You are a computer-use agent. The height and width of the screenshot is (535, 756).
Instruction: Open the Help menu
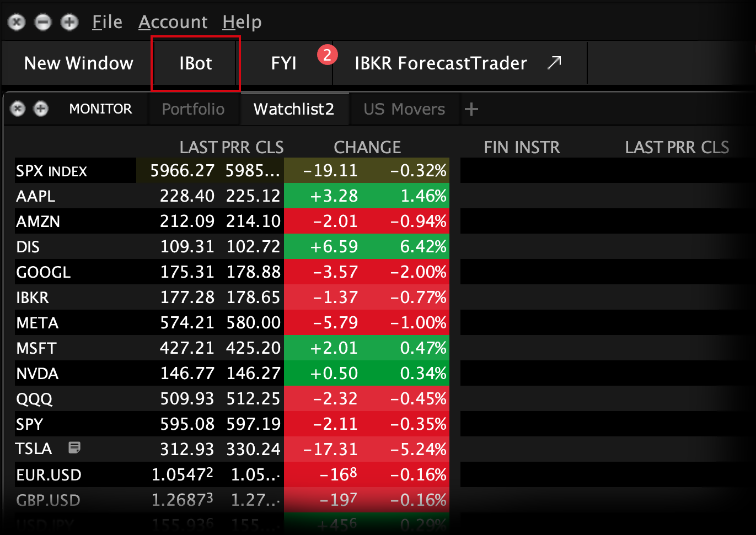point(242,22)
